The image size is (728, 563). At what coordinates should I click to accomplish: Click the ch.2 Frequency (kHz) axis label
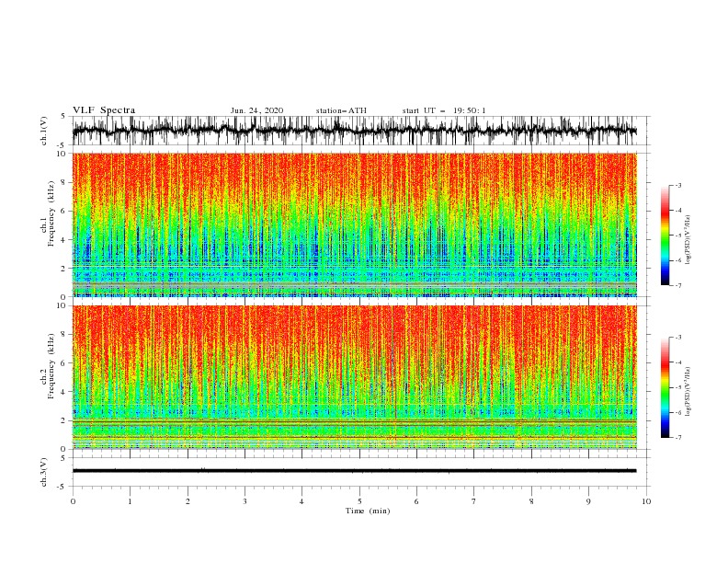48,365
